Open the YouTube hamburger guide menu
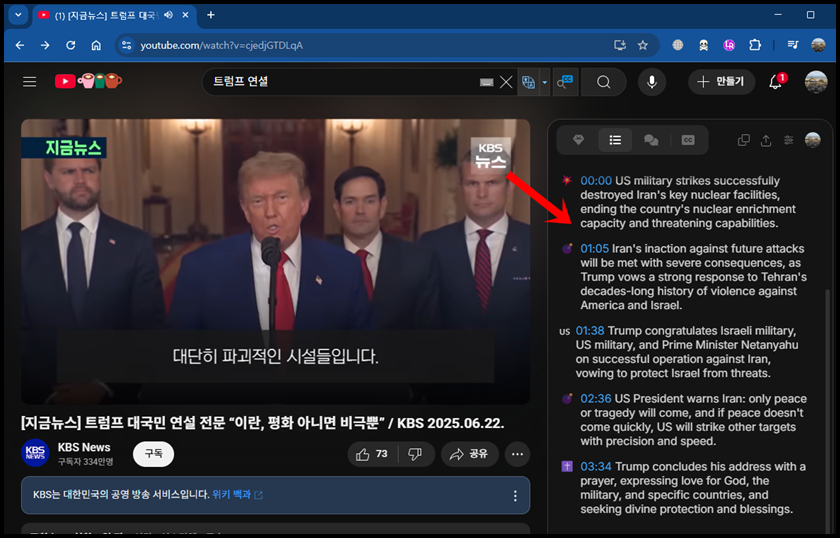 pos(29,81)
